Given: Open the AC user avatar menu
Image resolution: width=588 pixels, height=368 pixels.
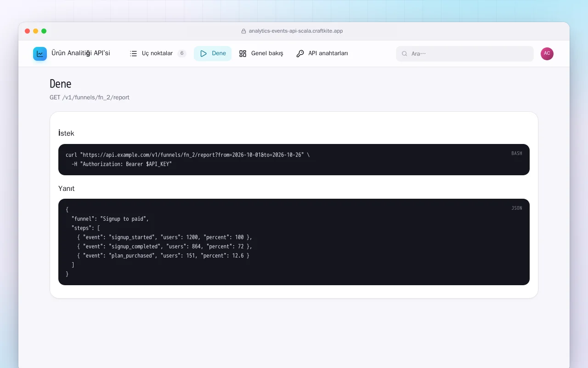Looking at the screenshot, I should (x=547, y=53).
